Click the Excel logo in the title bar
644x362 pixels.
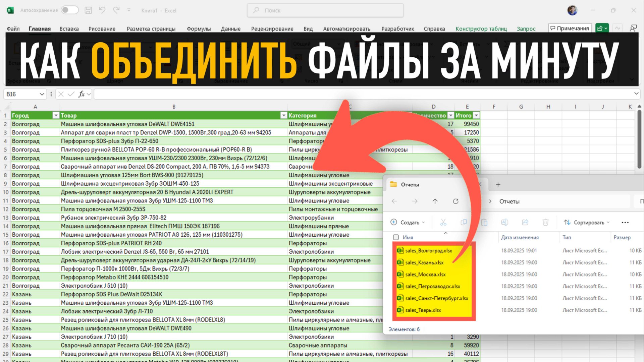pos(10,10)
